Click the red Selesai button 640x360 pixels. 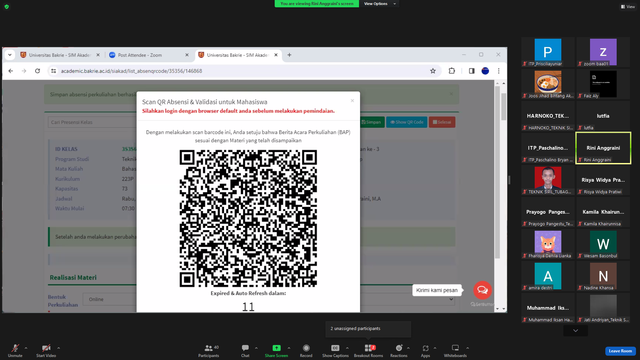click(442, 122)
